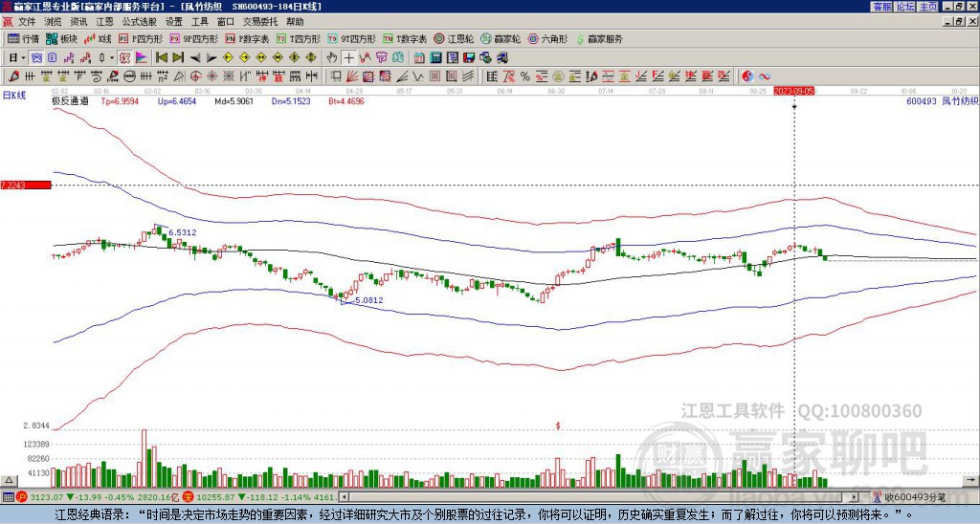Viewport: 980px width, 524px height.
Task: Open the 江恩轮 Gann wheel
Action: click(x=454, y=38)
